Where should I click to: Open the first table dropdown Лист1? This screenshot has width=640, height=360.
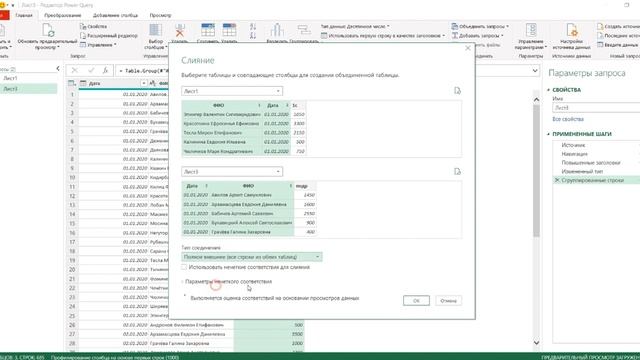232,91
